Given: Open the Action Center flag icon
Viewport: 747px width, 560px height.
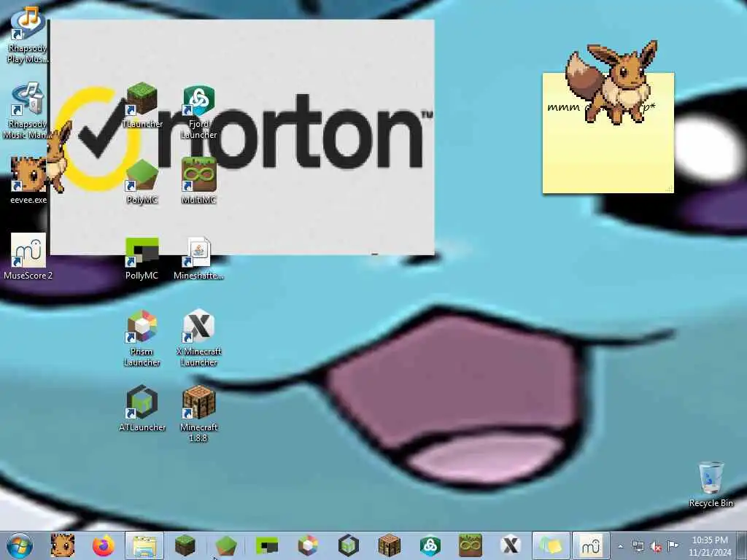Looking at the screenshot, I should tap(673, 546).
